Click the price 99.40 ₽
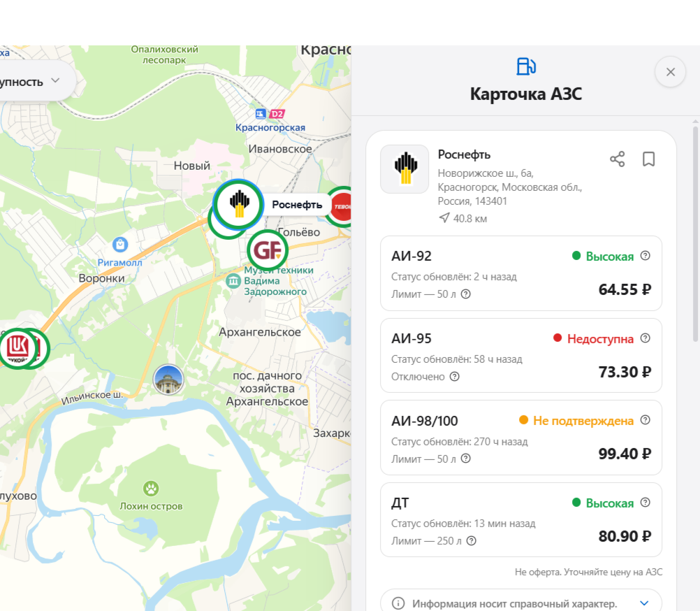 tap(625, 454)
